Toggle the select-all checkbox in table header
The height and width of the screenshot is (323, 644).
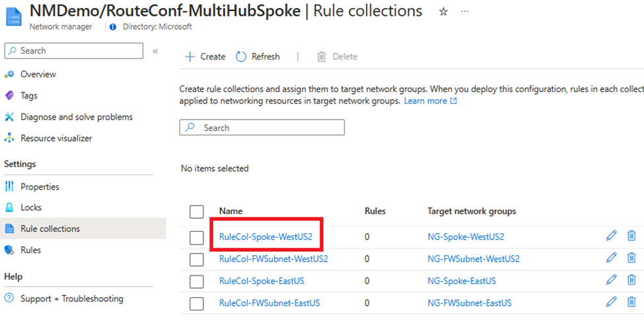click(x=196, y=211)
